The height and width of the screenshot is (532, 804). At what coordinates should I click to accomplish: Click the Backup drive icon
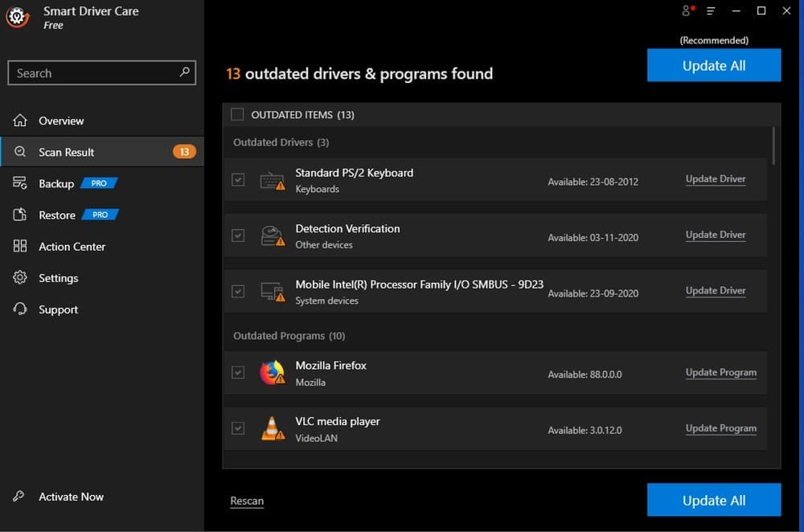coord(20,183)
